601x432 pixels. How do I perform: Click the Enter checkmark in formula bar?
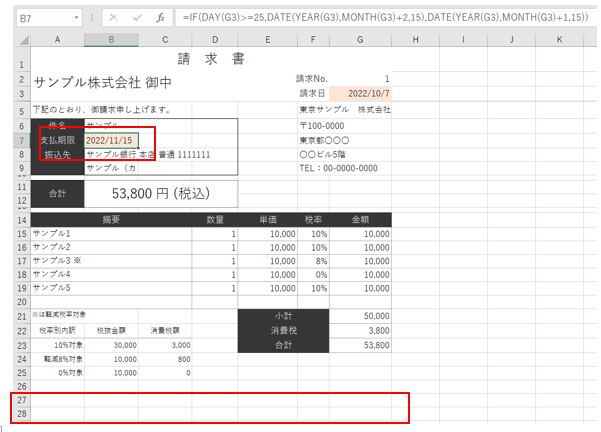click(x=136, y=19)
